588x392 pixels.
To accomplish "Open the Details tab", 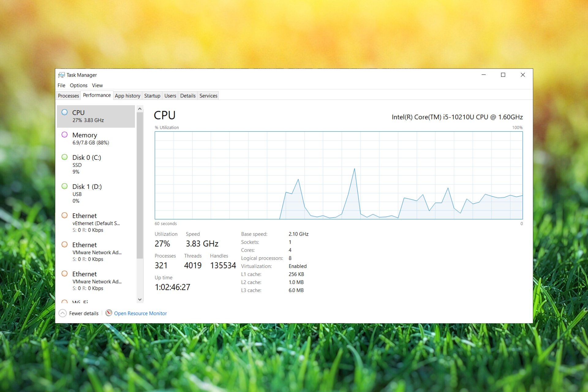I will tap(188, 96).
